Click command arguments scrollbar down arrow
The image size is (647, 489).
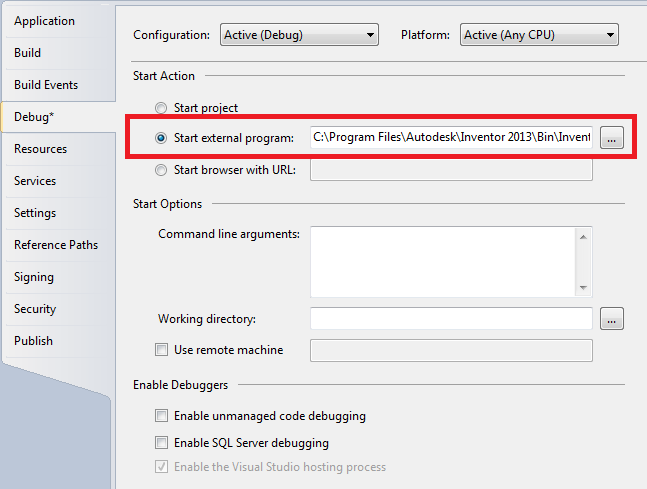point(583,288)
